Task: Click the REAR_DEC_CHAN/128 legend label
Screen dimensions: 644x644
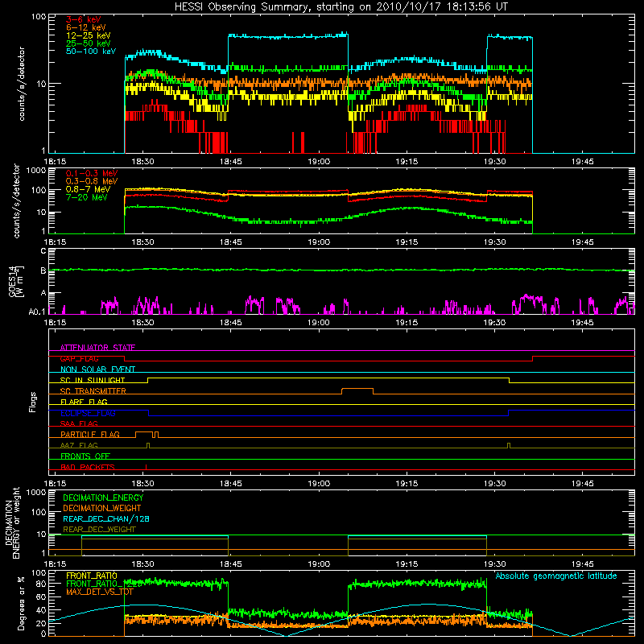Action: click(x=106, y=518)
